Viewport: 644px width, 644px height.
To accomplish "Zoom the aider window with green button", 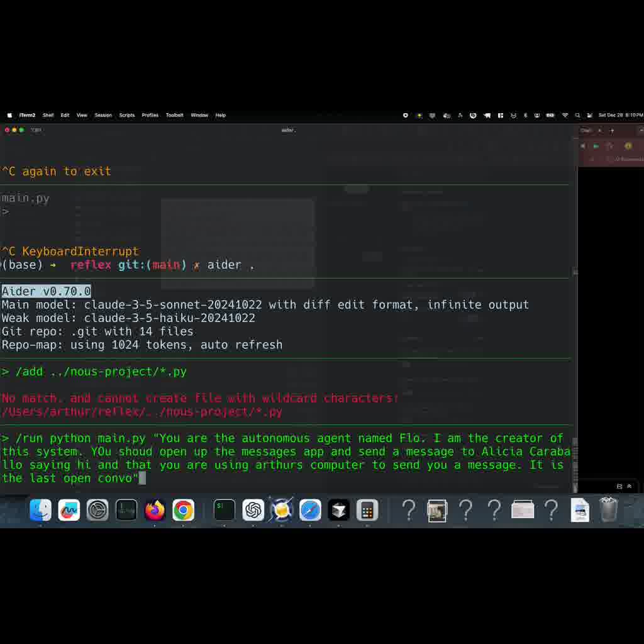I will 22,130.
